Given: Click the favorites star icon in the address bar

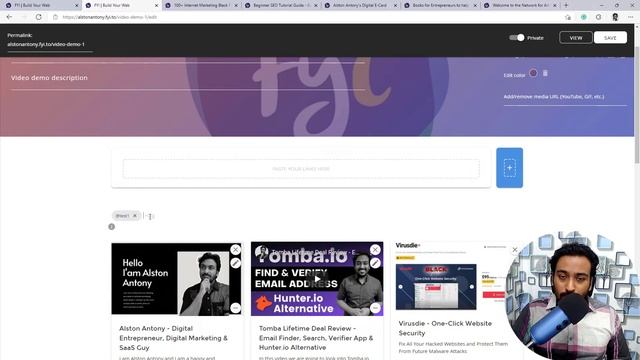Looking at the screenshot, I should tap(568, 17).
